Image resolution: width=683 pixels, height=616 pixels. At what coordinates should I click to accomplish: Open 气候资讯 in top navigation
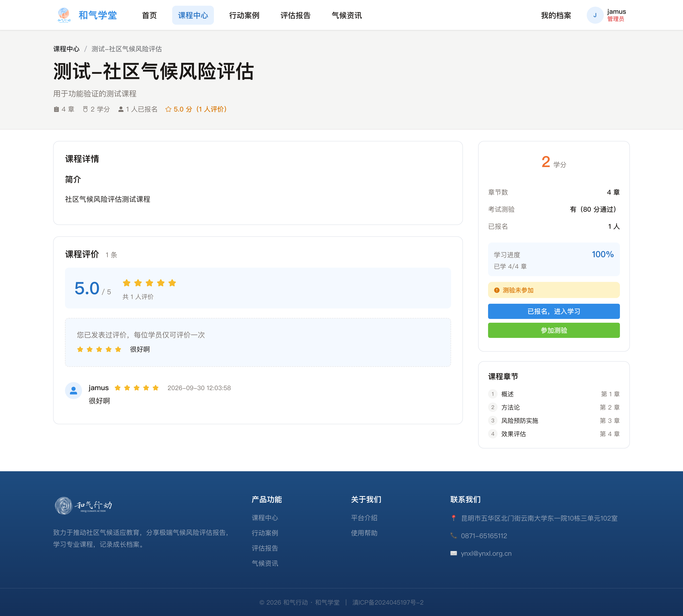coord(347,15)
